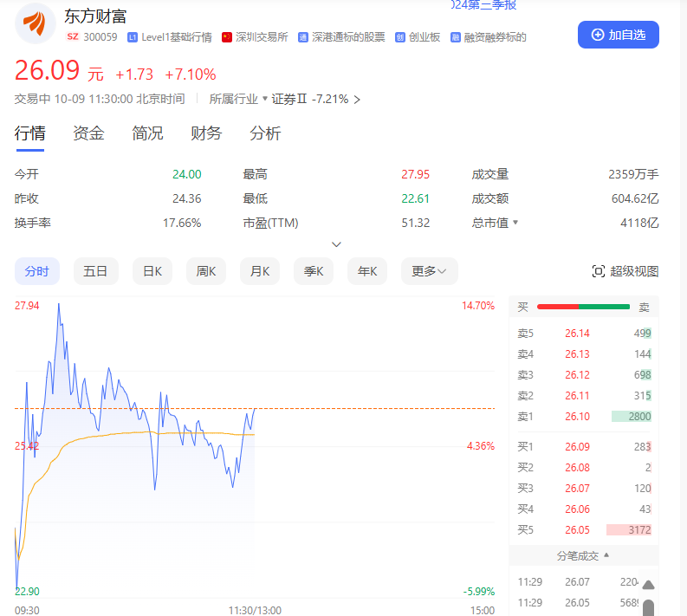Click the 创 badge before 创业板
Image resolution: width=687 pixels, height=616 pixels.
click(x=399, y=37)
